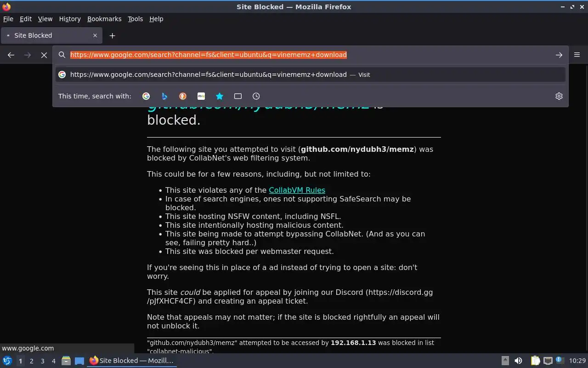
Task: Search in History clock icon
Action: [x=256, y=96]
